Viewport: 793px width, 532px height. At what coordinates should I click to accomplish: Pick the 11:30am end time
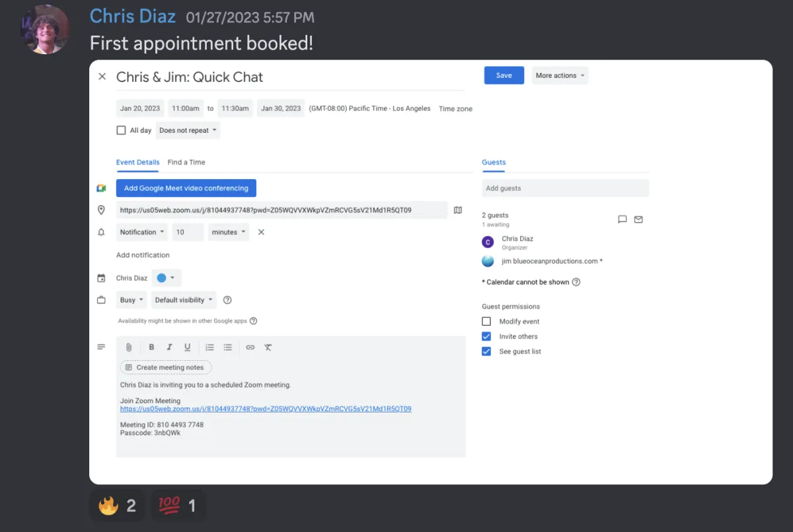(x=235, y=108)
